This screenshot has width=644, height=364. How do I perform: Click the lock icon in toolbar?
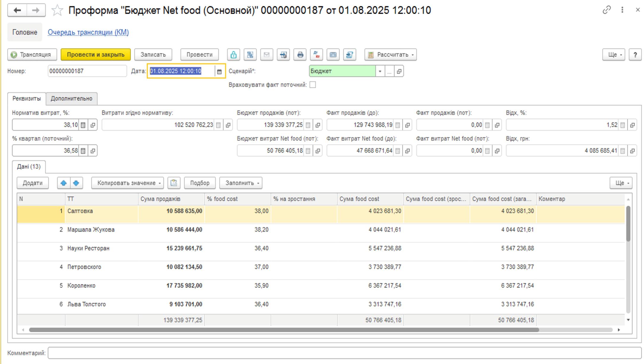[233, 55]
